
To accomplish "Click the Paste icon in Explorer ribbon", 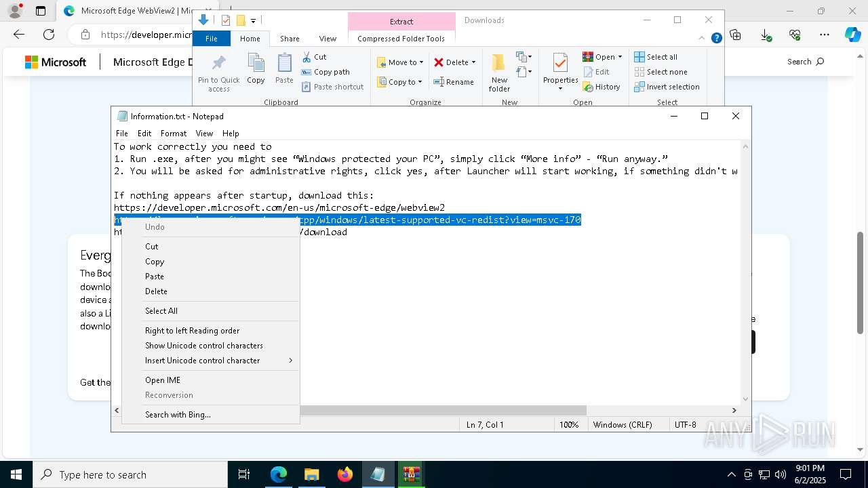I will click(284, 68).
